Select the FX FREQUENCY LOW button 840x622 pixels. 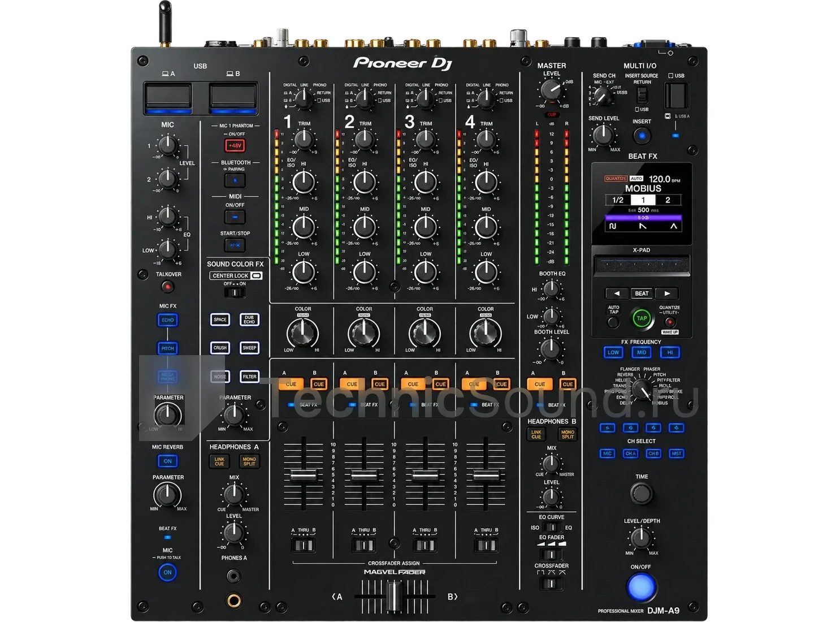click(x=613, y=352)
